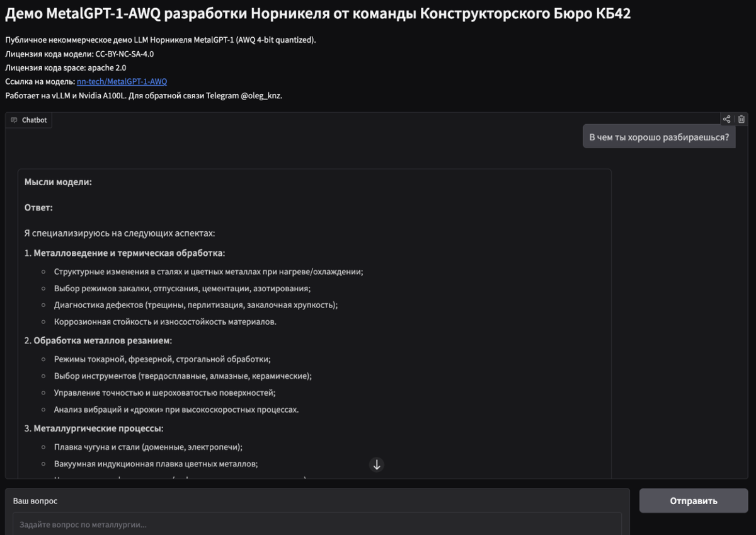Image resolution: width=756 pixels, height=535 pixels.
Task: Click bullet "Структурные изменения в сталях"
Action: (x=209, y=272)
